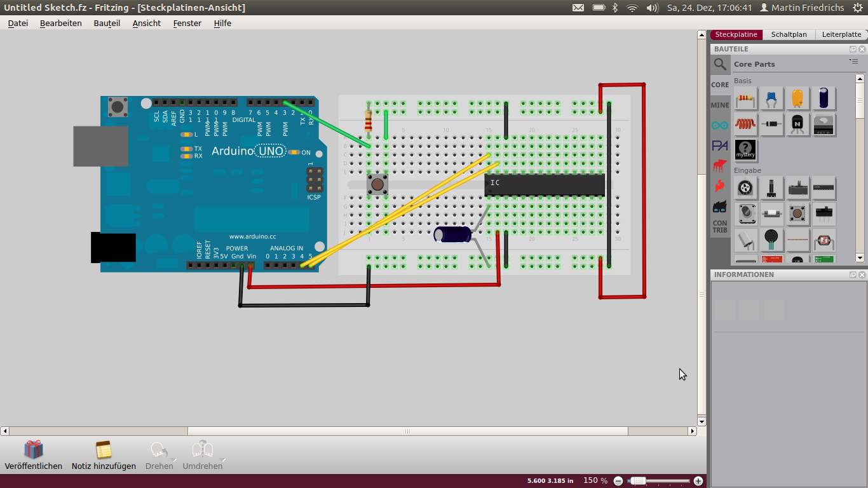The image size is (868, 488).
Task: Open the red Seeed Studio parts bin
Action: [x=720, y=166]
